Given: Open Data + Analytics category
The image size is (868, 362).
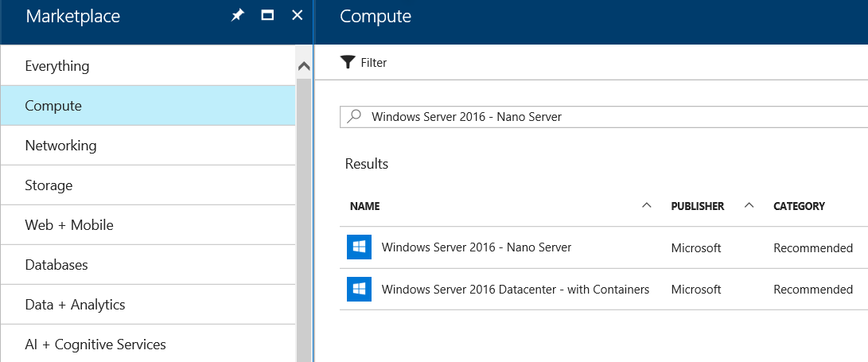Looking at the screenshot, I should (x=148, y=305).
